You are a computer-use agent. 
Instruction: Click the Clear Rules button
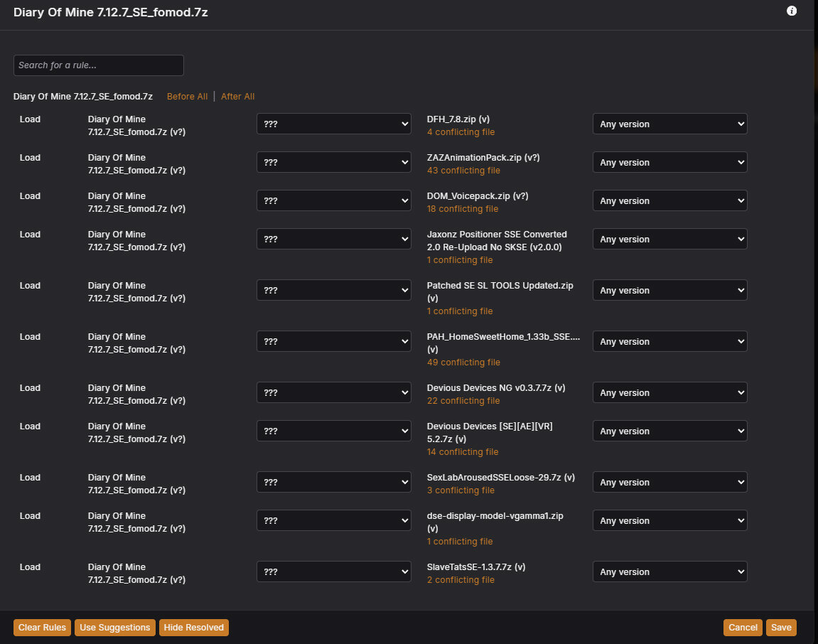42,628
